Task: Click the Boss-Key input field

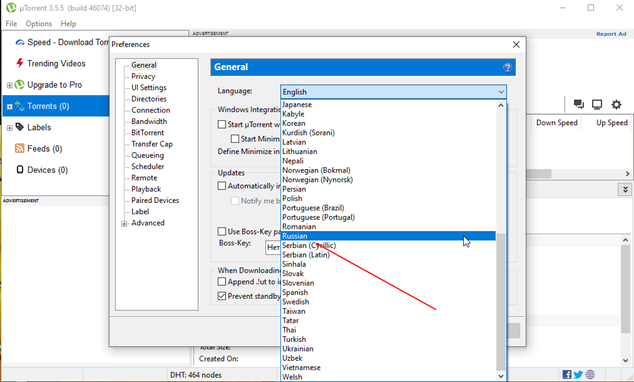Action: click(273, 247)
